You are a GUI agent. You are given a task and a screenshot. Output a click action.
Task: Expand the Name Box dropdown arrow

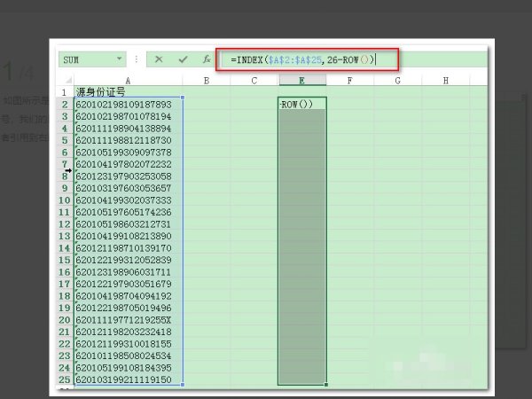[119, 59]
